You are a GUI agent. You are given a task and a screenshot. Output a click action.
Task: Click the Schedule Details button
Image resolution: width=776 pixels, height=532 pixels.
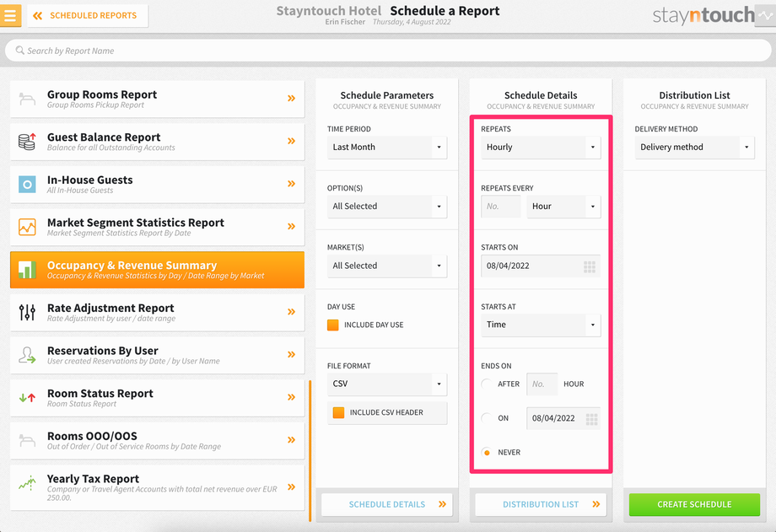point(387,504)
